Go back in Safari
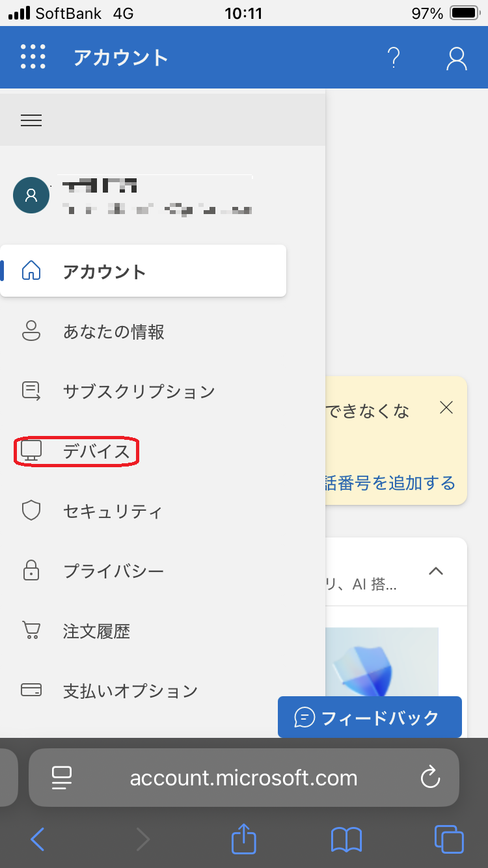488x868 pixels. 38,839
